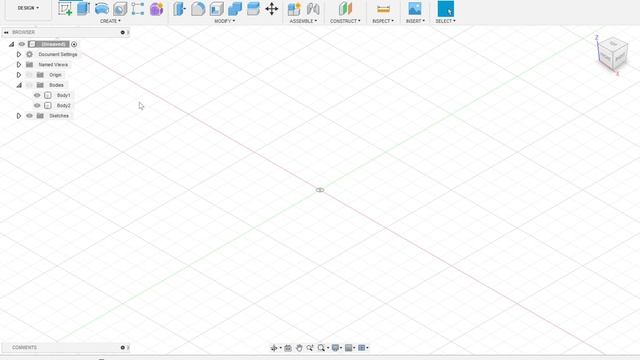Expand the Named Views node
Viewport: 640px width, 360px height.
click(x=19, y=64)
